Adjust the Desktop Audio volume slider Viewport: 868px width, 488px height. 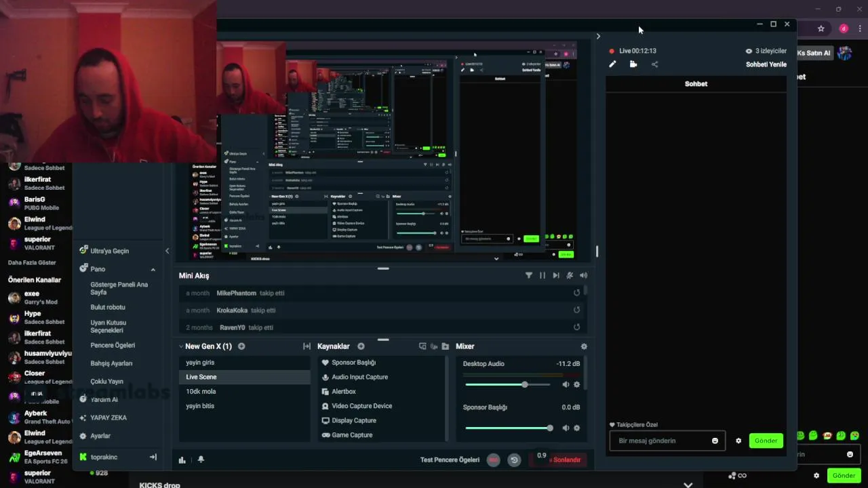click(507, 384)
